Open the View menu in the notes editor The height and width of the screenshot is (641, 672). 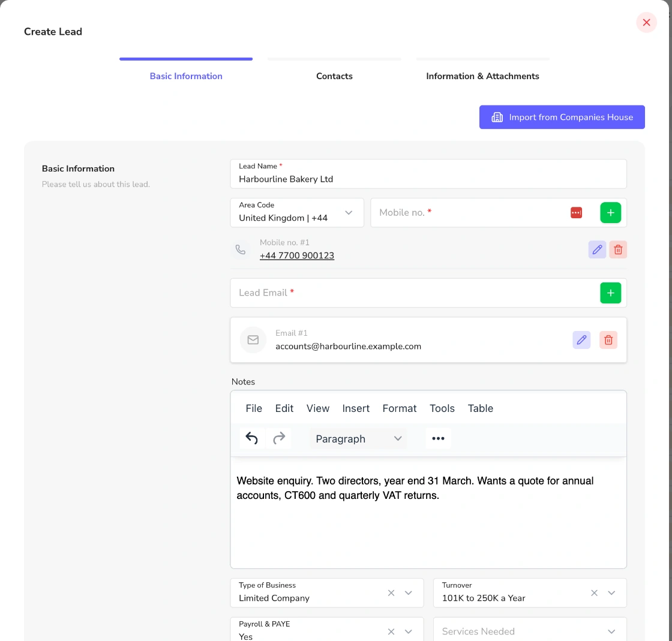(x=317, y=408)
